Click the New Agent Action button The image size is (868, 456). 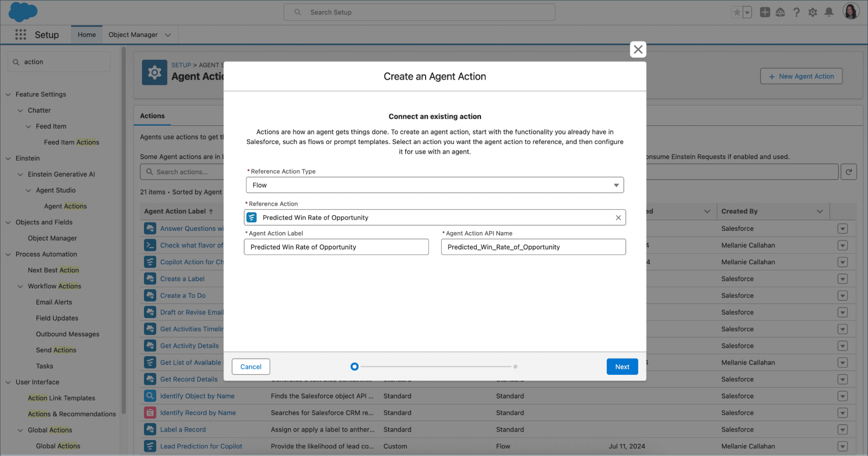[x=801, y=76]
